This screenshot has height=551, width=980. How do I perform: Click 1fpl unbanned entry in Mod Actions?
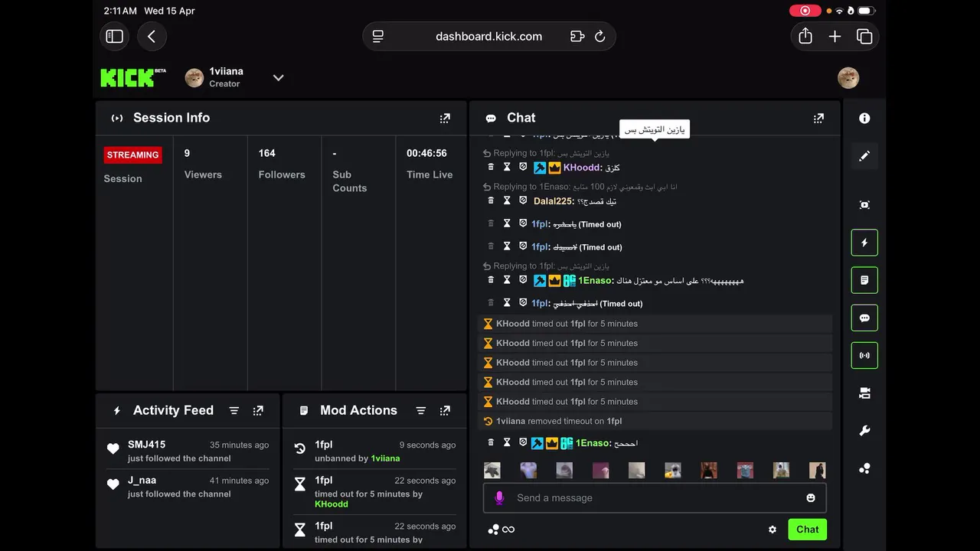[x=375, y=451]
